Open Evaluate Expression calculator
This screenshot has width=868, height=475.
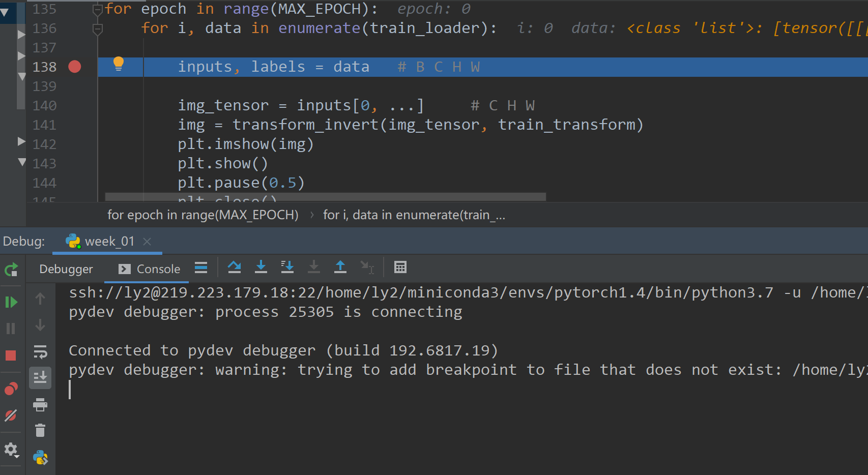(400, 268)
